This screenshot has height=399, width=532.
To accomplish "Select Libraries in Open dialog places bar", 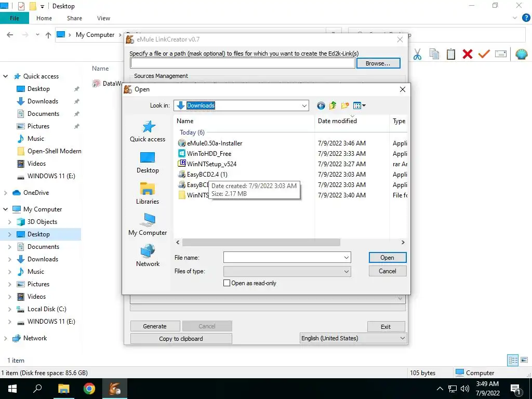I will (x=148, y=193).
